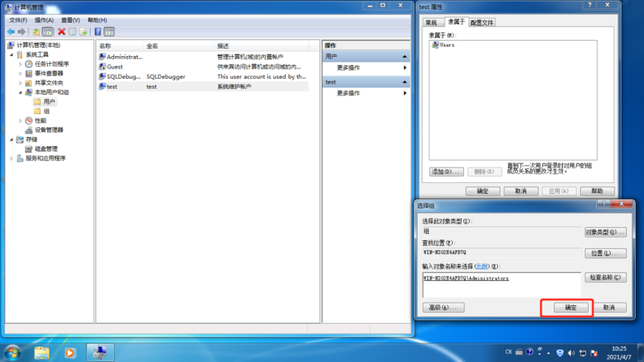Click 确定 in the test 属性 dialog
Viewport: 644px width, 362px height.
(x=482, y=191)
